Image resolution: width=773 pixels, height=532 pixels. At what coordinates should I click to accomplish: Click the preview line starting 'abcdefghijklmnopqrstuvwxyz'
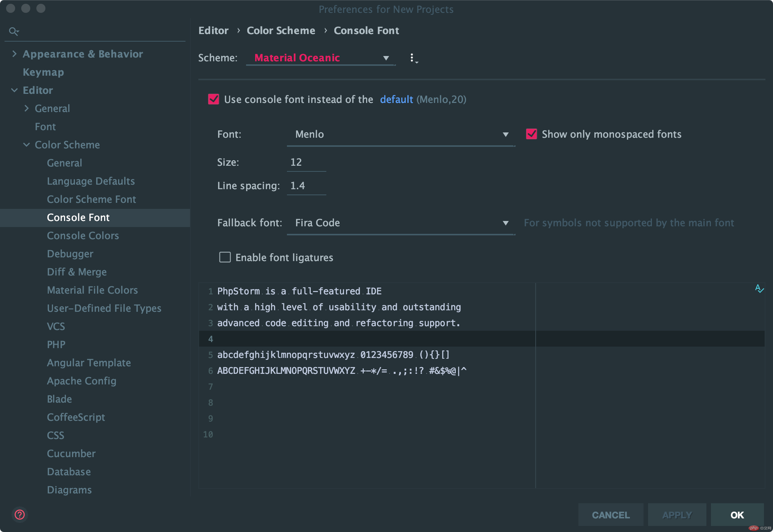333,355
